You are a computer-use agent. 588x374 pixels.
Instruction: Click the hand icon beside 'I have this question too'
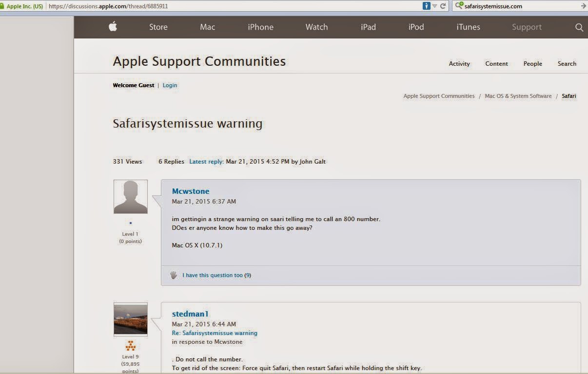tap(174, 275)
